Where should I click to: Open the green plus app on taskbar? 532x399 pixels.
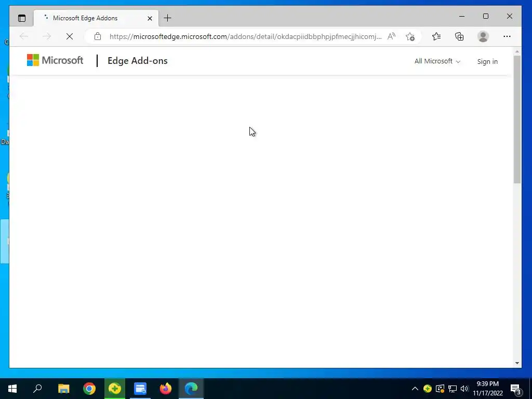coord(115,389)
